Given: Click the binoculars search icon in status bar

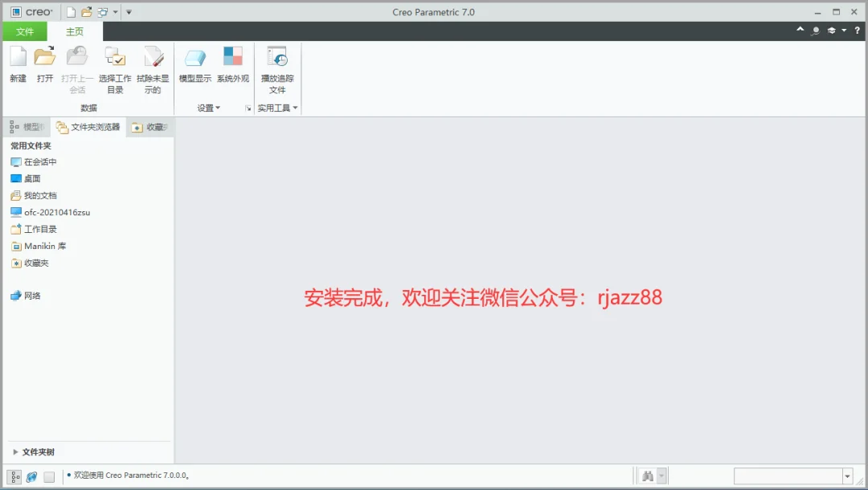Looking at the screenshot, I should [x=647, y=476].
